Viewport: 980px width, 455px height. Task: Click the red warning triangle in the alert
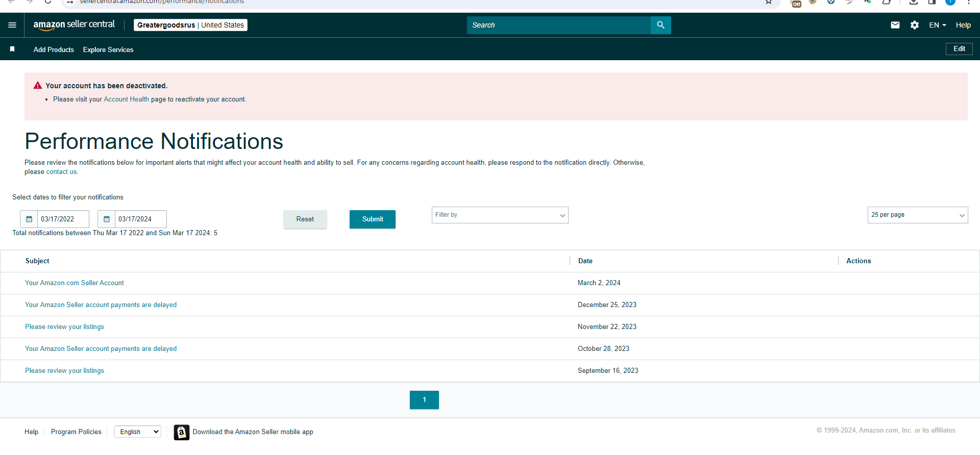click(38, 85)
